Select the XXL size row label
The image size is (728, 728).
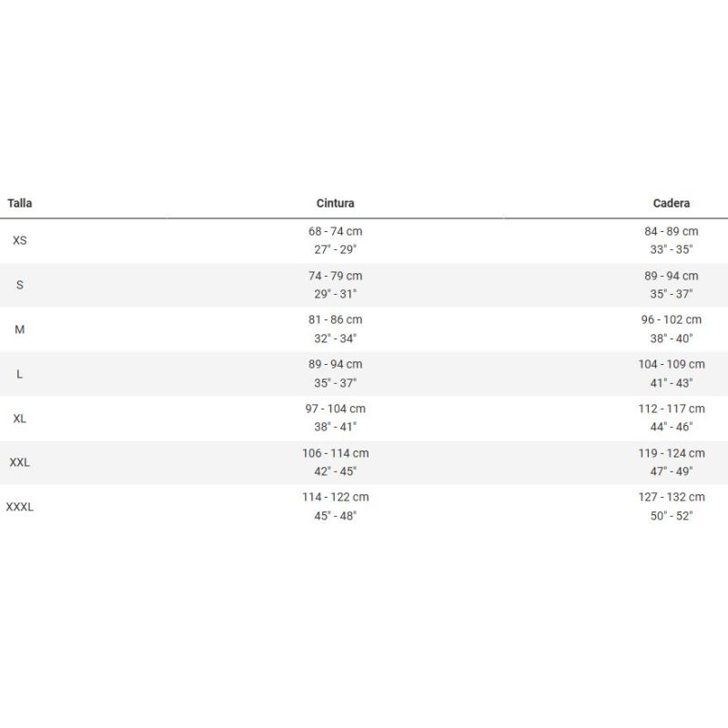[19, 462]
